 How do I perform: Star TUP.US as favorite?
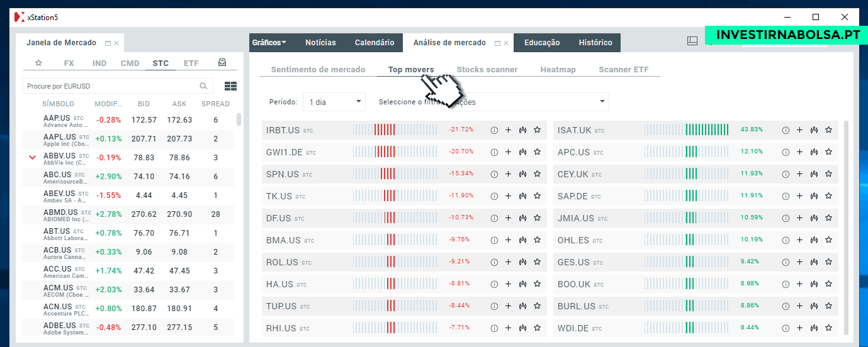click(537, 306)
